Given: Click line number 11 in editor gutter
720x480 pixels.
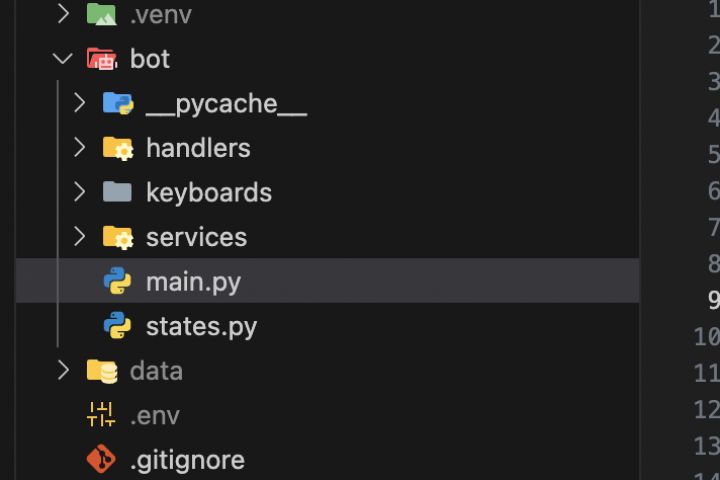Looking at the screenshot, I should (x=706, y=373).
